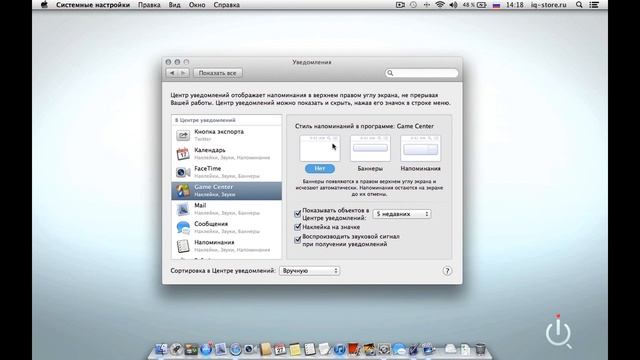This screenshot has height=360, width=640.
Task: Open Launchpad rocket icon in Dock
Action: [176, 349]
